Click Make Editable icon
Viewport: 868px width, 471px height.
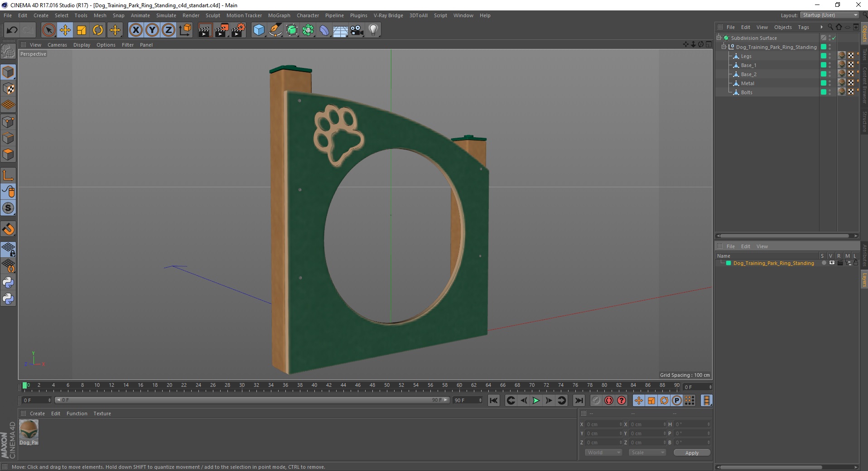tap(8, 52)
